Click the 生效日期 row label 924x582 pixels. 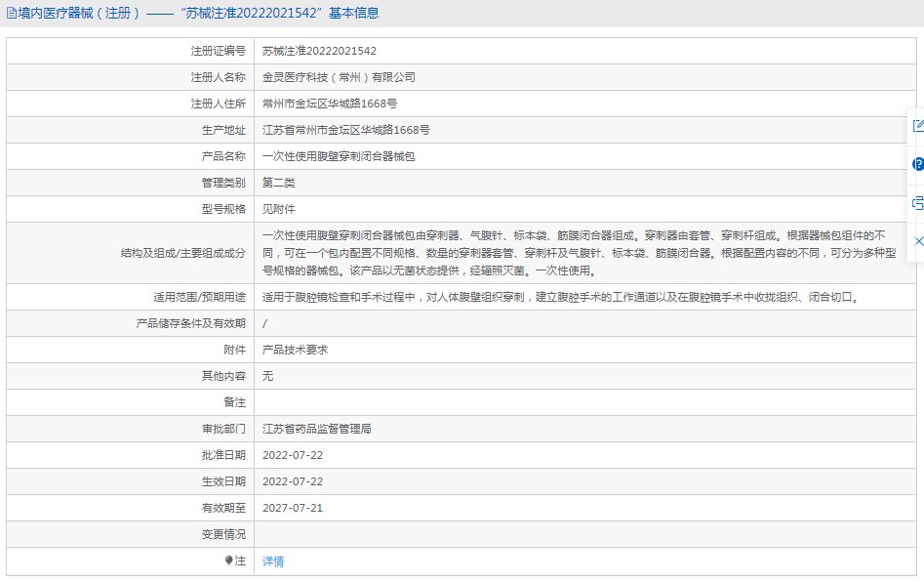click(223, 481)
